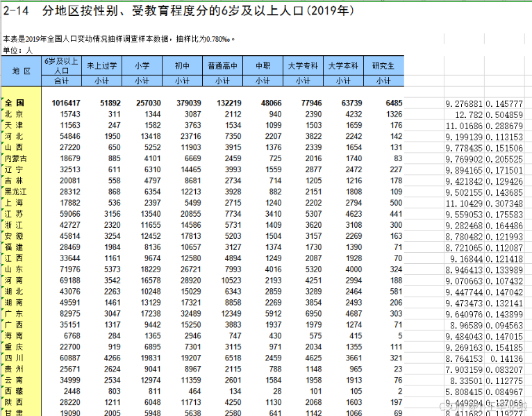Select the 全国 row label
532x416 pixels.
point(15,103)
